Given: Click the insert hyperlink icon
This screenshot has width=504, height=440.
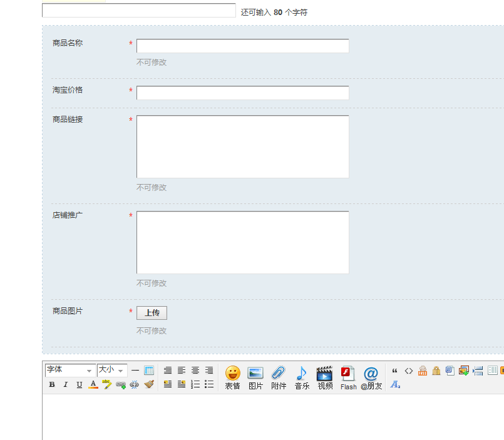Looking at the screenshot, I should tap(121, 384).
